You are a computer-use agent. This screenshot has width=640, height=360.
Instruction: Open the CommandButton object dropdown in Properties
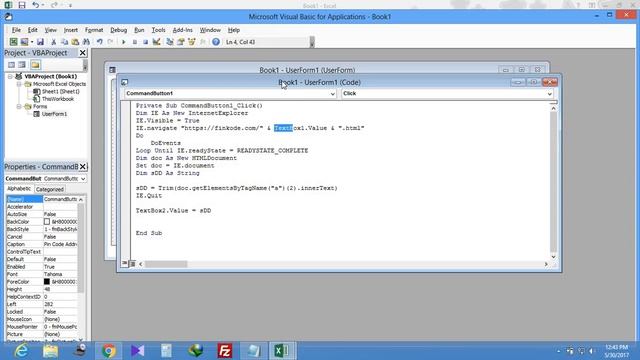(83, 179)
